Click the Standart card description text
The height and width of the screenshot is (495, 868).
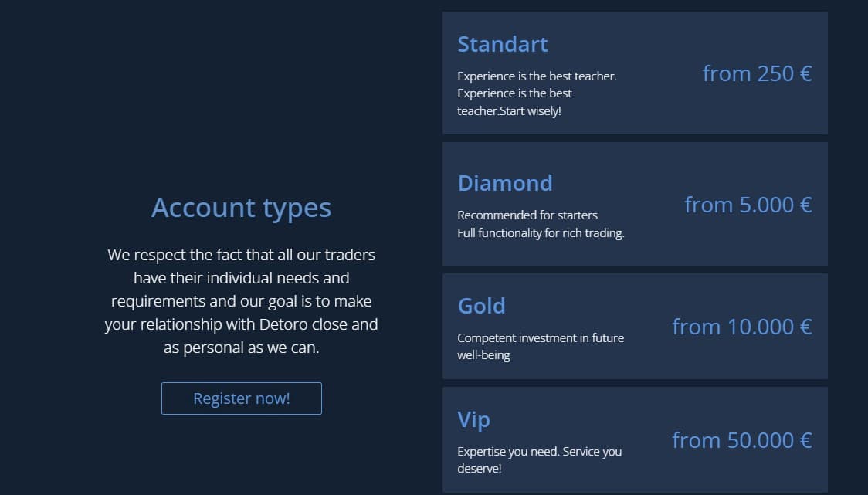(537, 93)
